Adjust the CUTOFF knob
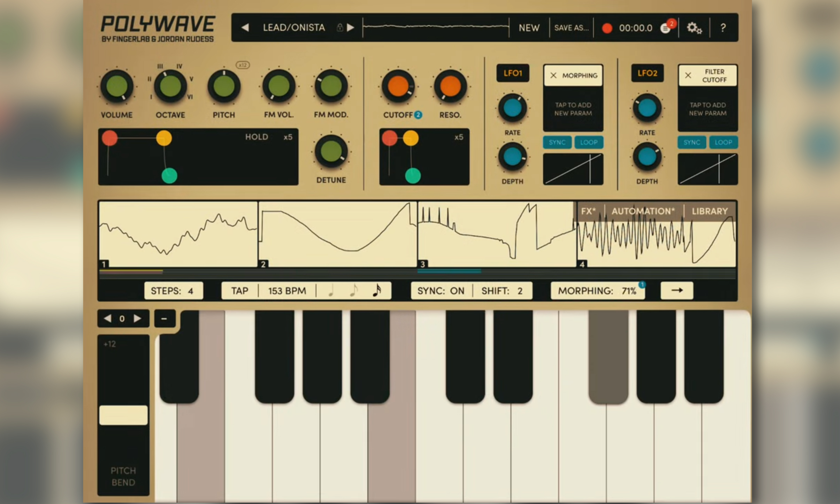The width and height of the screenshot is (840, 504). 398,86
